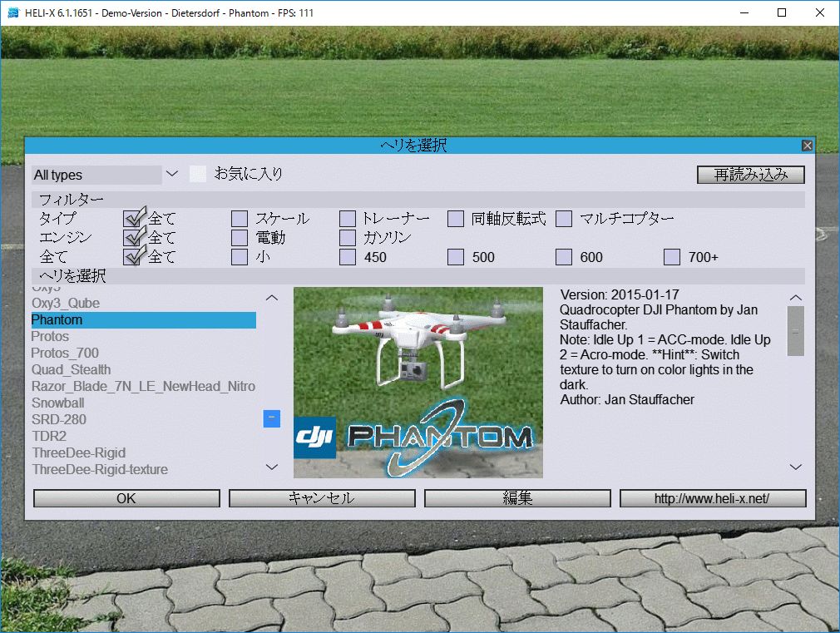Select Razor_Blade_7N_LE_NewHead_Nitro in the list
The height and width of the screenshot is (633, 840).
[144, 387]
